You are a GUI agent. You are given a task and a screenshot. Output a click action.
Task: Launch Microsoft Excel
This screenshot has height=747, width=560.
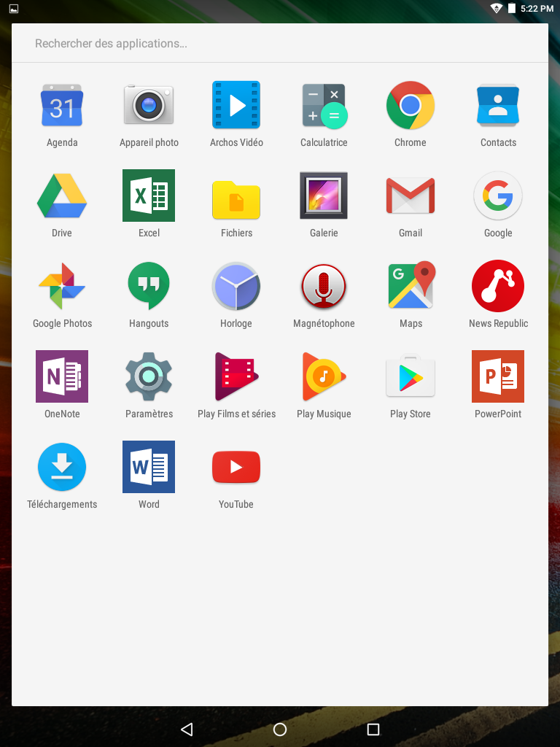click(149, 196)
